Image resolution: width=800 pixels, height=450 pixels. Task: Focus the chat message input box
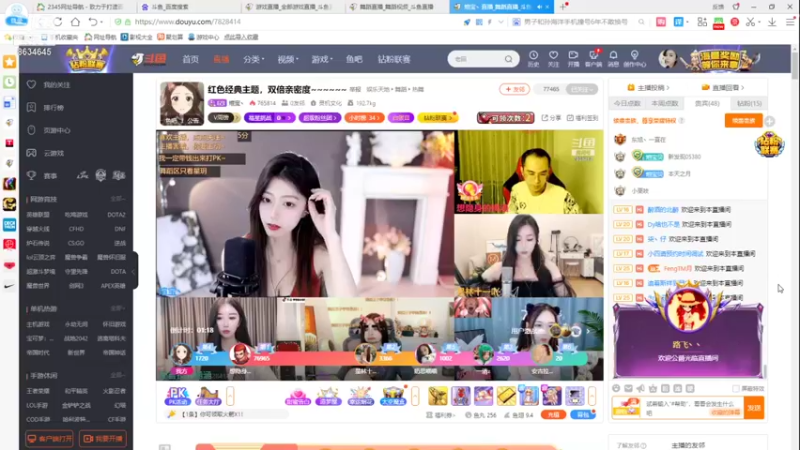point(692,408)
